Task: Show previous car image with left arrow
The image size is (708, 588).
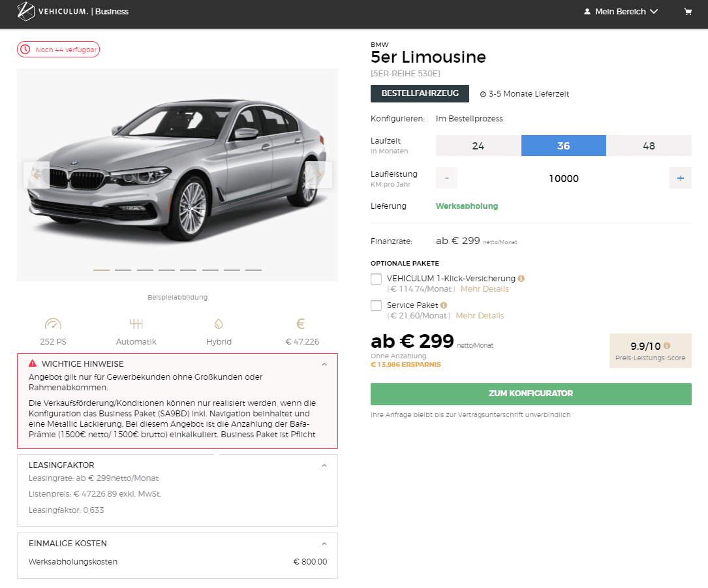Action: click(x=37, y=175)
